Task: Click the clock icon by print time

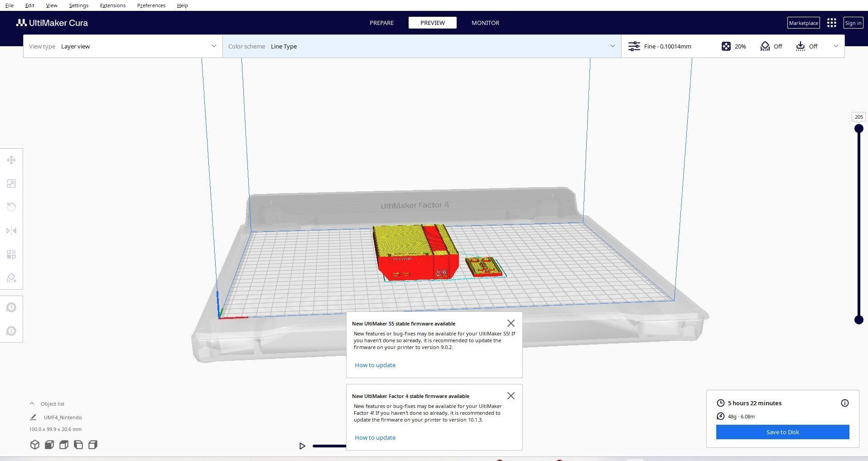Action: click(x=721, y=403)
